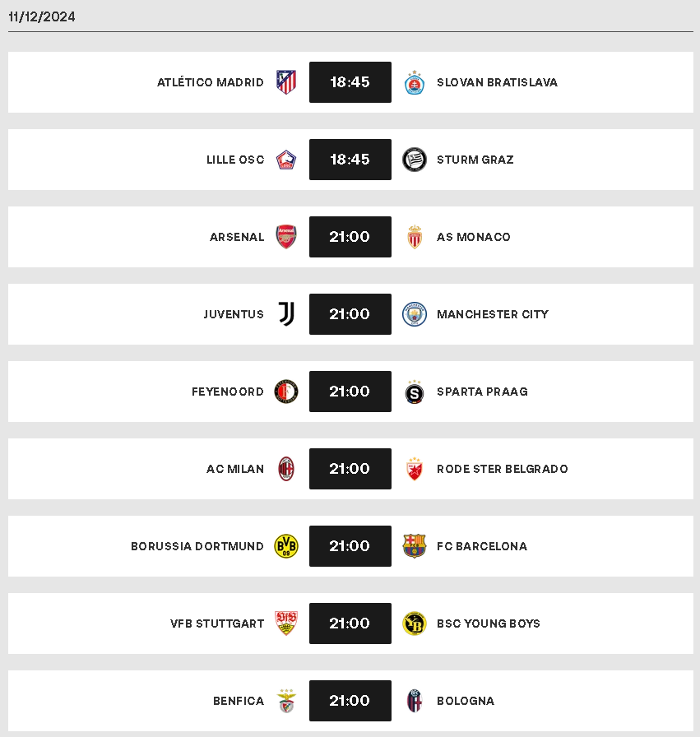Select the Sparta Praag team name
Viewport: 700px width, 737px height.
click(x=482, y=392)
